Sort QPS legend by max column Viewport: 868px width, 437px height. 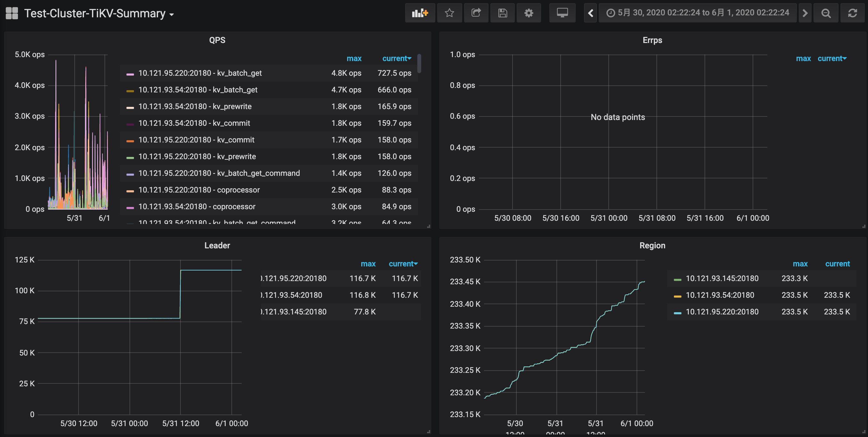coord(354,58)
